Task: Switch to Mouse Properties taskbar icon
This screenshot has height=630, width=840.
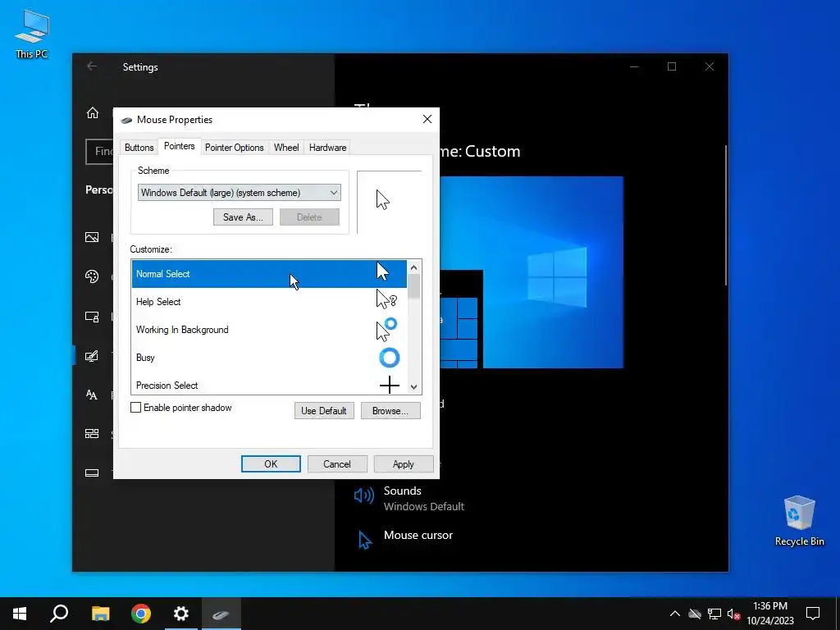Action: [221, 614]
